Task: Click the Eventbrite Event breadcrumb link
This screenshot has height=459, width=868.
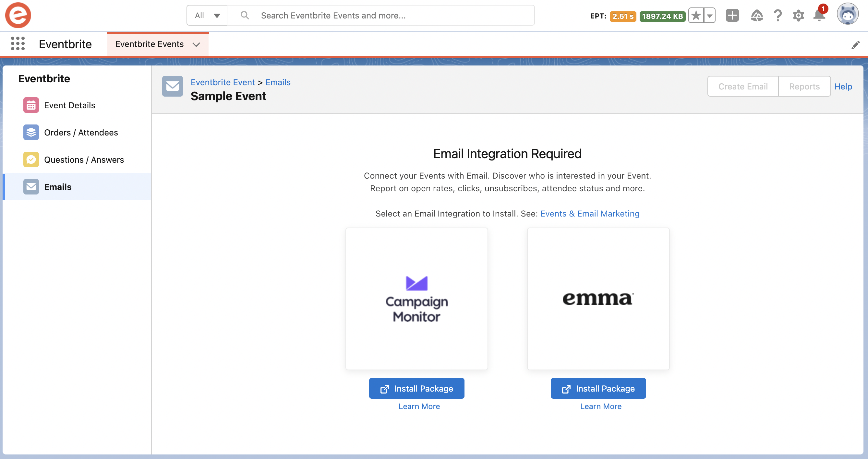Action: coord(223,82)
